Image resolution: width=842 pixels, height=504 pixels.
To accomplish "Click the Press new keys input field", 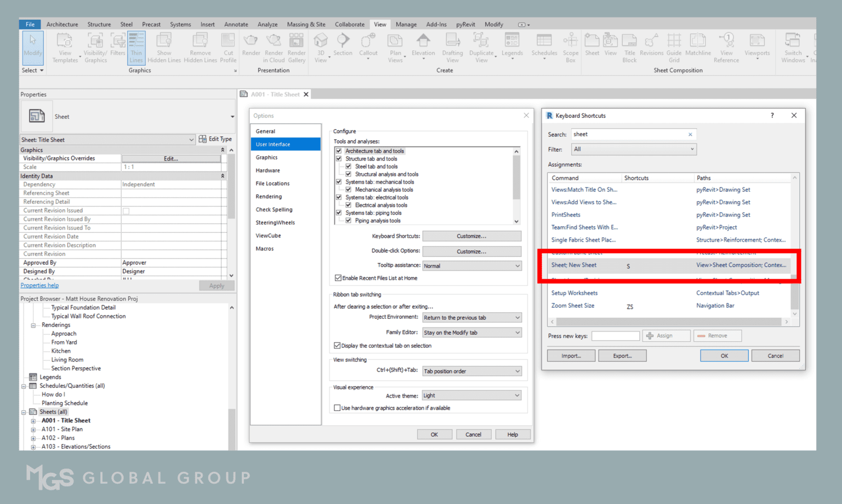I will (x=615, y=336).
